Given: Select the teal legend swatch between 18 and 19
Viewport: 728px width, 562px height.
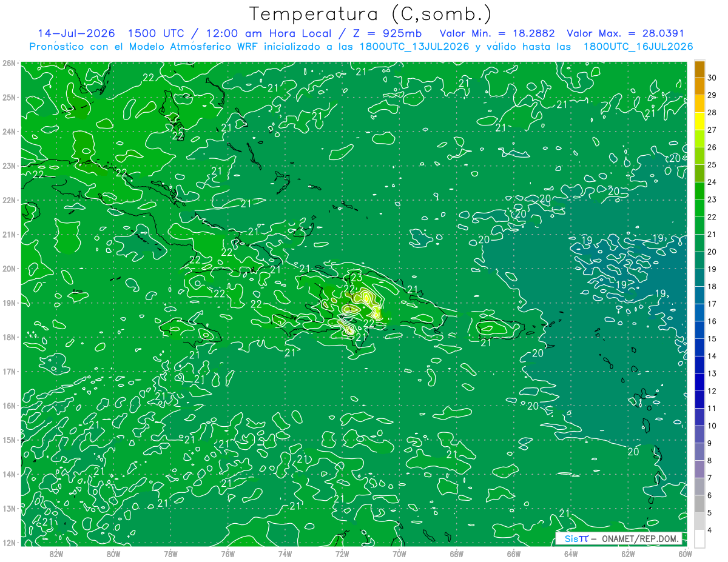Looking at the screenshot, I should (x=699, y=278).
